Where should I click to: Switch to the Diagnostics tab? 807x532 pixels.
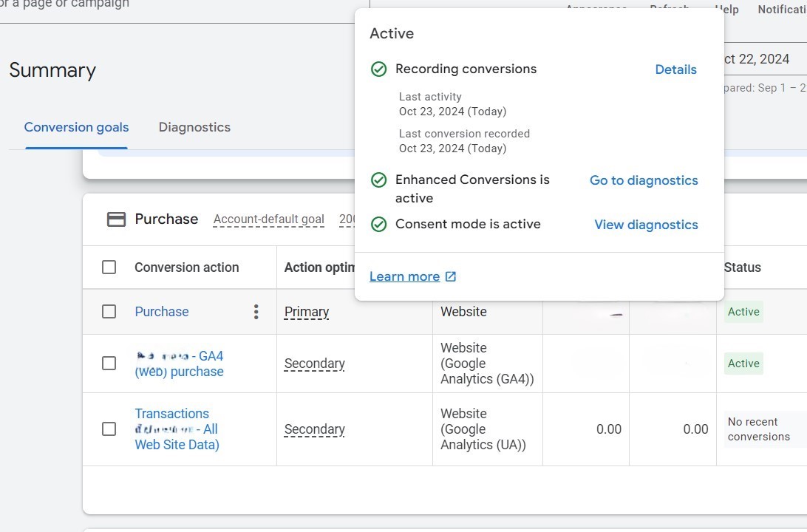coord(194,127)
